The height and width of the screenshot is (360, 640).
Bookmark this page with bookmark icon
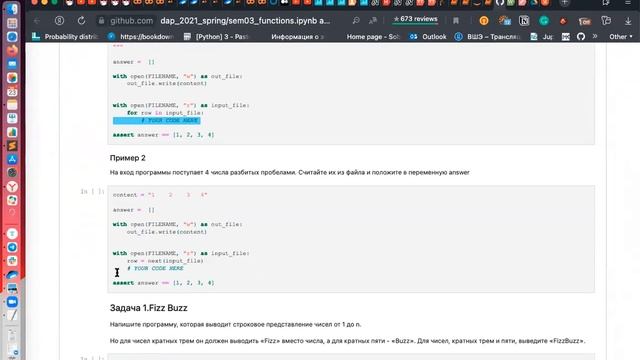coord(456,20)
